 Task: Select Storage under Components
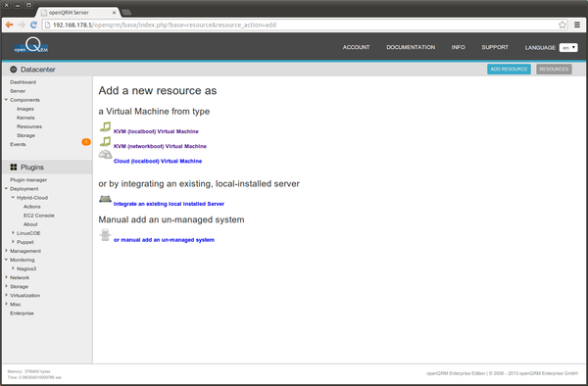(25, 135)
